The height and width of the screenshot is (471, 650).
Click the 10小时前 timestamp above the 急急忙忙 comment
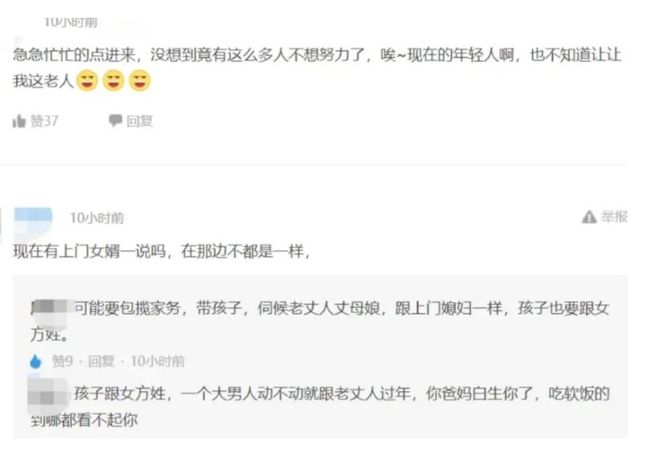(71, 22)
